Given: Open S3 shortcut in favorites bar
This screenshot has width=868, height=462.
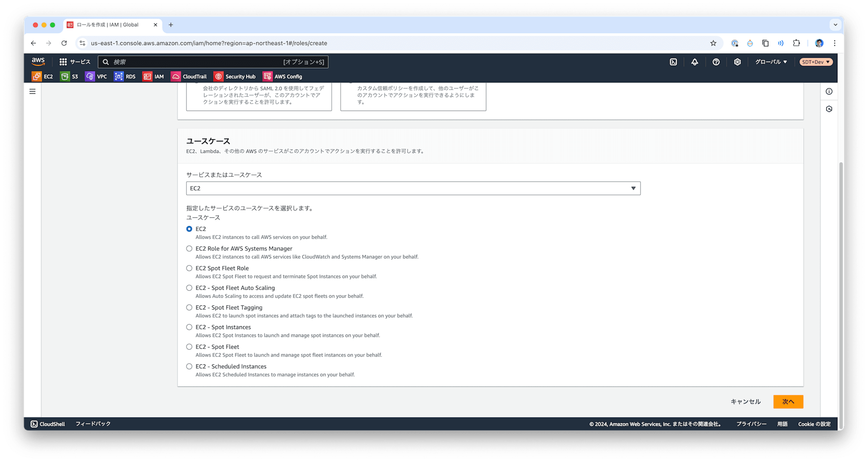Looking at the screenshot, I should [x=69, y=76].
